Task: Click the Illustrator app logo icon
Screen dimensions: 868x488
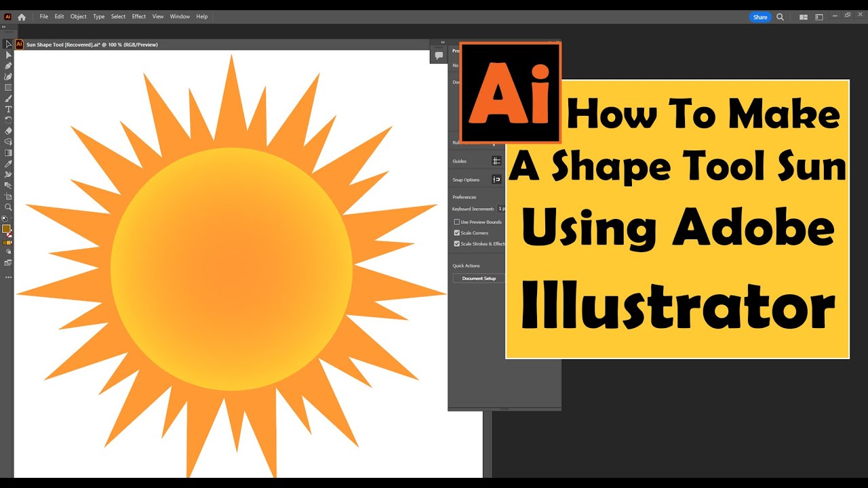Action: (8, 17)
